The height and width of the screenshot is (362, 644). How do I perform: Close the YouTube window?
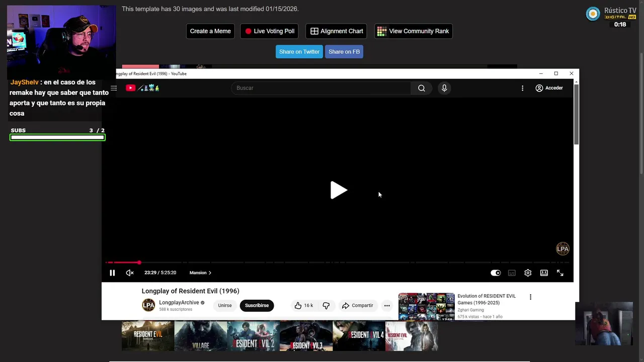pos(572,73)
